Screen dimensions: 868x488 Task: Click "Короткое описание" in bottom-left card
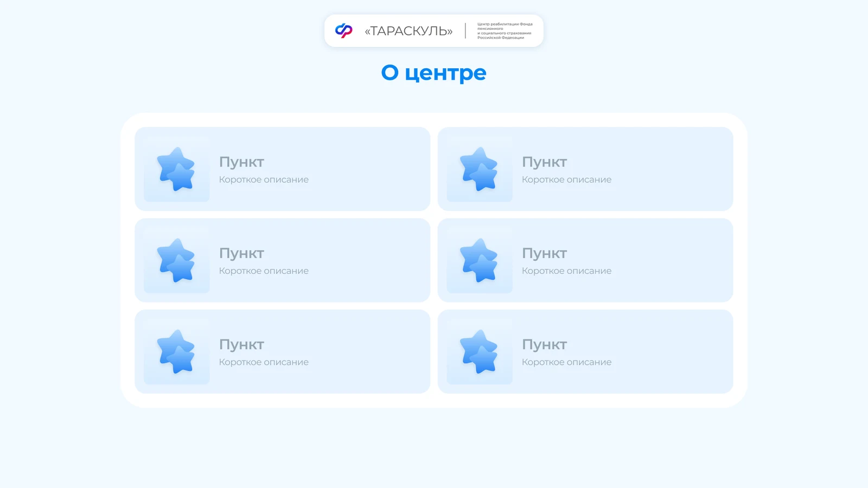[x=264, y=362]
